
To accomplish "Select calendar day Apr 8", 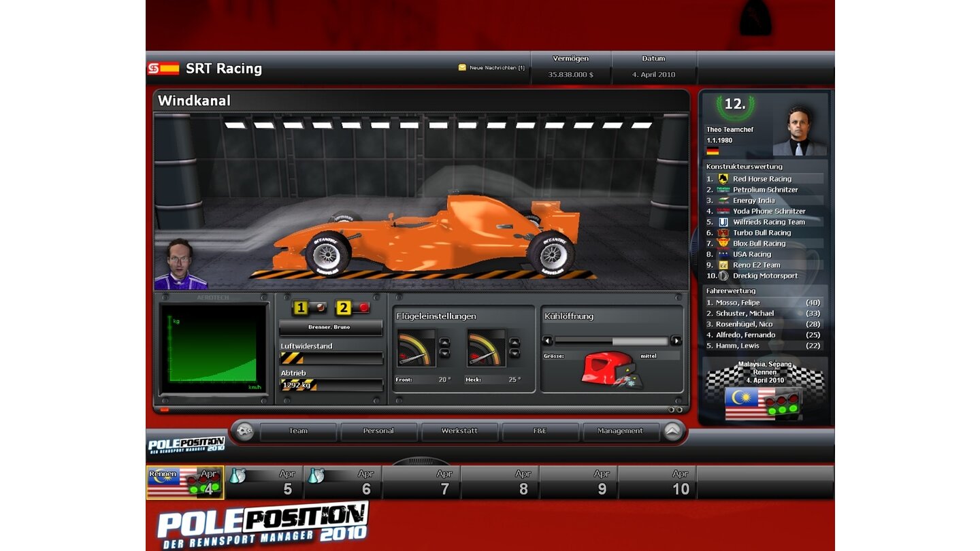I will point(500,482).
